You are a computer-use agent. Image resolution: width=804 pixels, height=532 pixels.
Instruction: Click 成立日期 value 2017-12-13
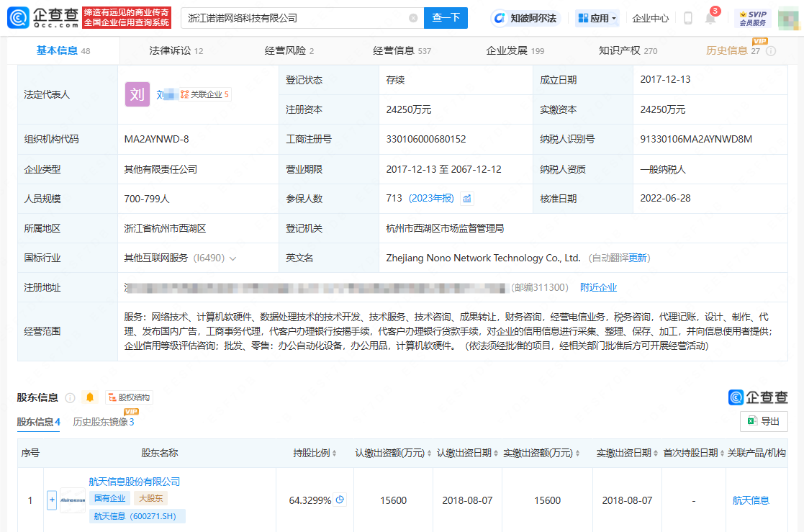click(x=666, y=79)
